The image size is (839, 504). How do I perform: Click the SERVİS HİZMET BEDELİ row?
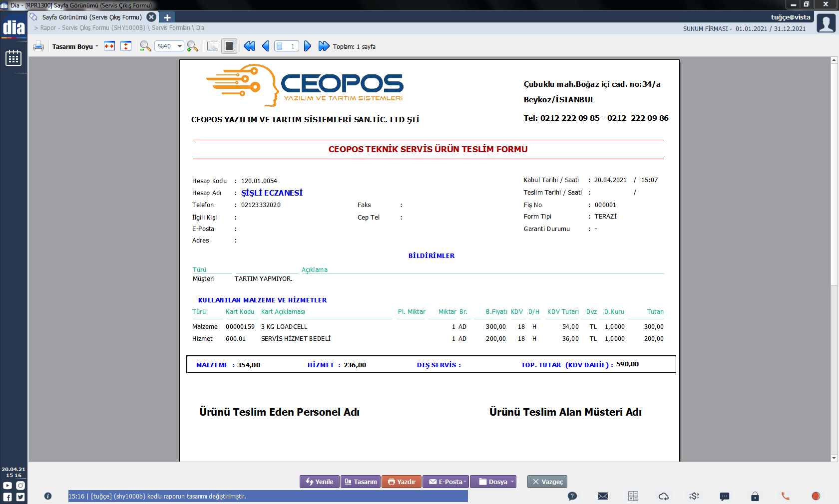pyautogui.click(x=428, y=339)
